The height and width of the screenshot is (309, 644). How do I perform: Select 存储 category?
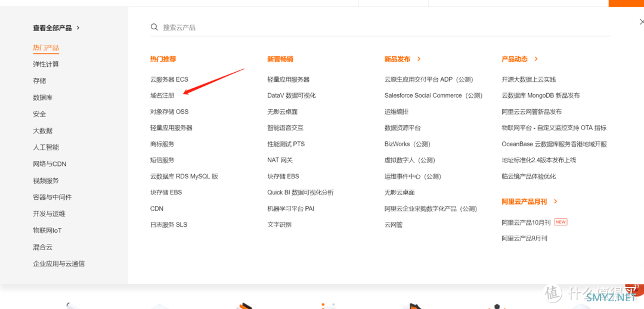(x=39, y=81)
